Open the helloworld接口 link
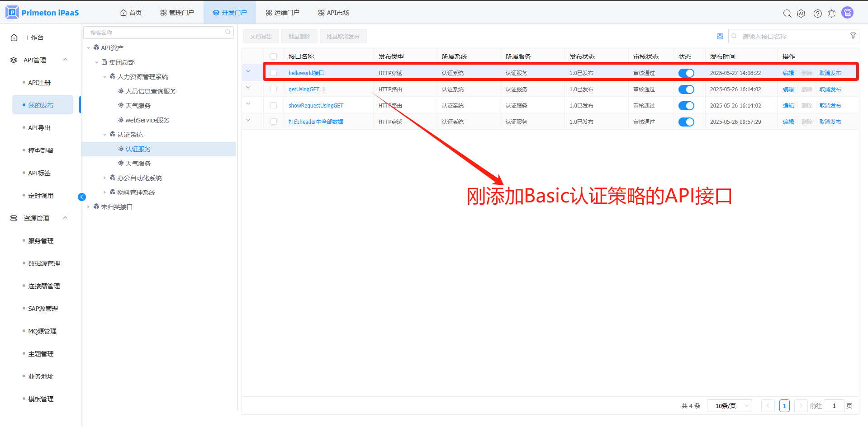Screen dimensions: 868x427 (306, 73)
